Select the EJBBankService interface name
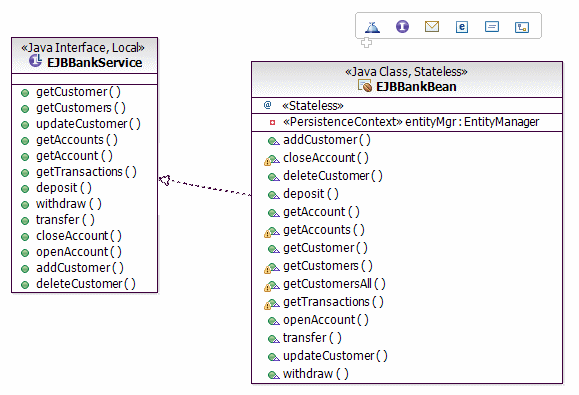This screenshot has height=395, width=579. click(95, 62)
